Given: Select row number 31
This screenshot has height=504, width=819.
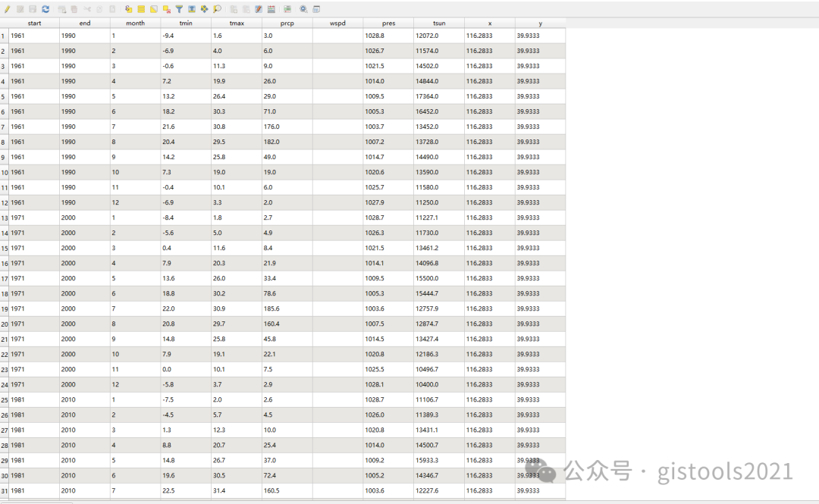Looking at the screenshot, I should (5, 491).
